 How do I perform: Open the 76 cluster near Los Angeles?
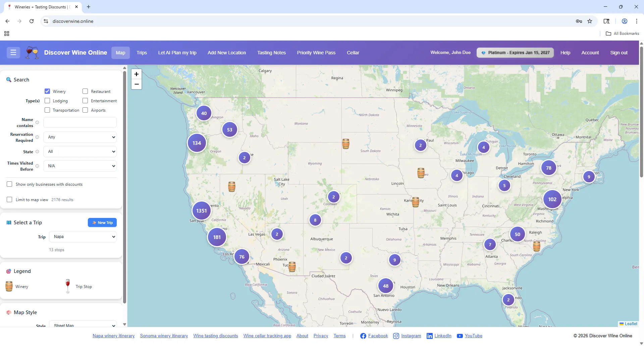(x=242, y=257)
